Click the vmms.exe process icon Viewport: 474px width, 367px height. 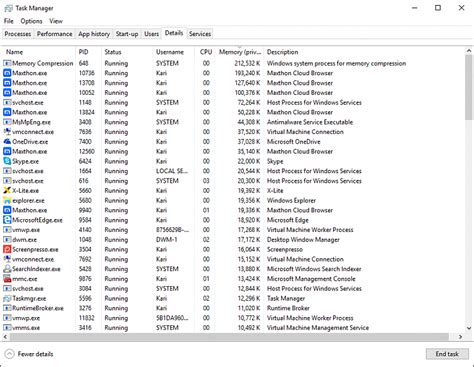coord(7,328)
